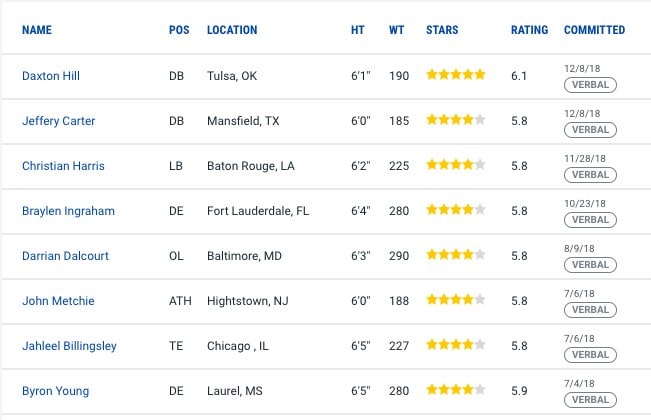The width and height of the screenshot is (651, 420).
Task: Click Daxton Hill's five-star rating
Action: 456,75
